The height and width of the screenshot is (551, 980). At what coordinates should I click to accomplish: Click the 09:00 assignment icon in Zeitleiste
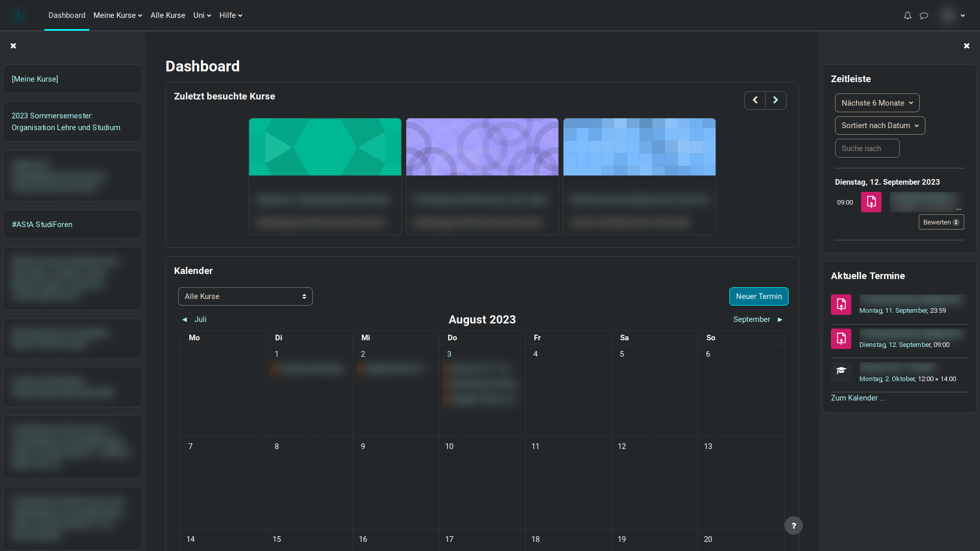click(x=871, y=202)
